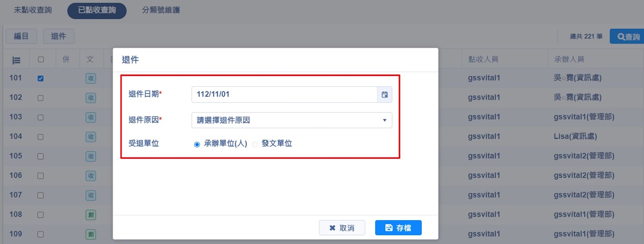Click the 收 badge in row 106
Screen dimensions: 644x244
[91, 176]
